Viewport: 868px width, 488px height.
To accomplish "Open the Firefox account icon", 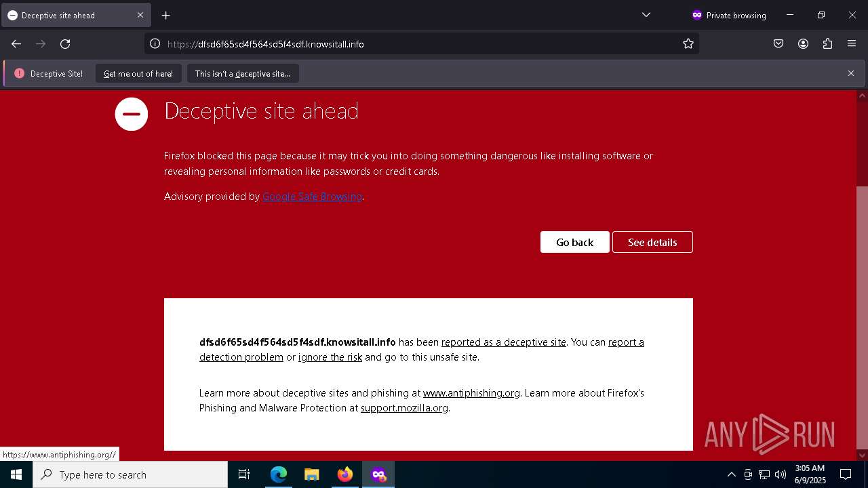I will click(803, 44).
